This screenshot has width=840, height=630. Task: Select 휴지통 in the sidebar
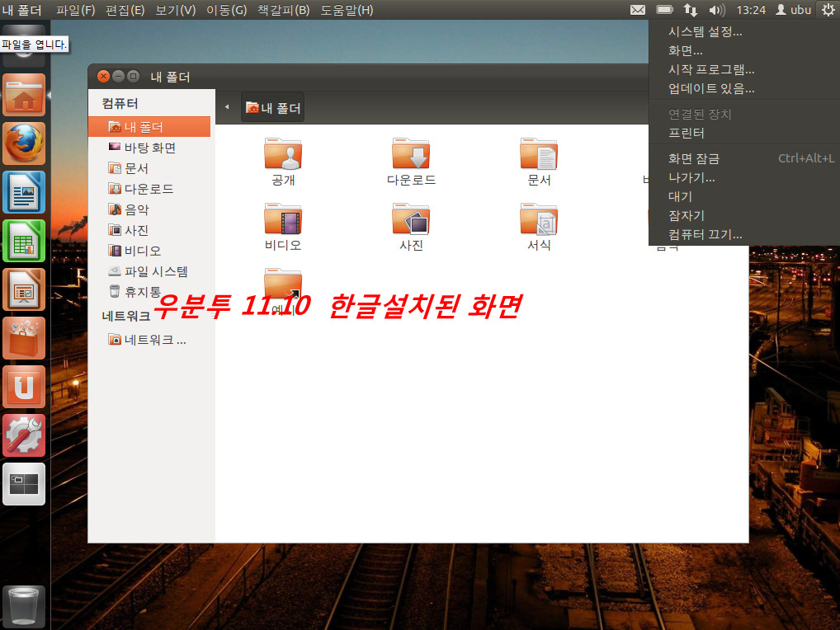(x=142, y=292)
